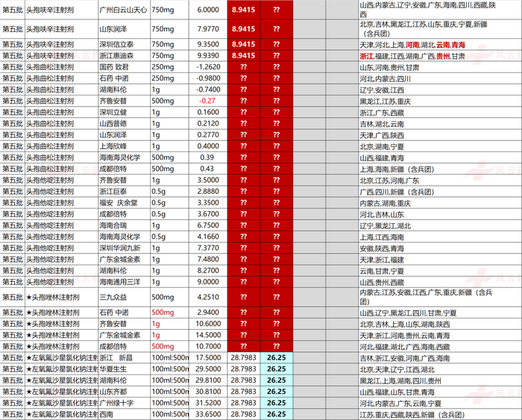Select the value 9.9390

click(x=208, y=56)
